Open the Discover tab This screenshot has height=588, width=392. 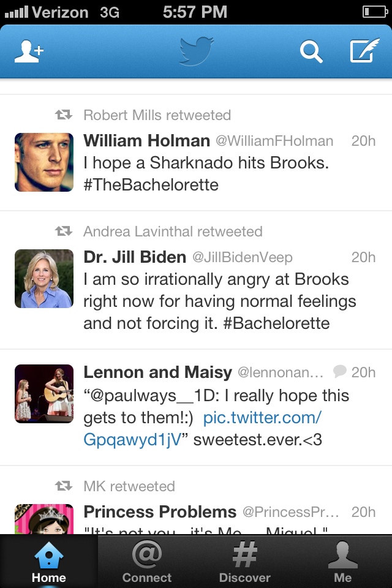pyautogui.click(x=245, y=562)
